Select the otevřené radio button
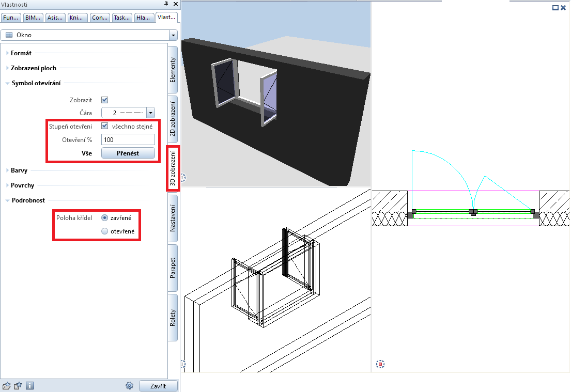 pyautogui.click(x=105, y=231)
